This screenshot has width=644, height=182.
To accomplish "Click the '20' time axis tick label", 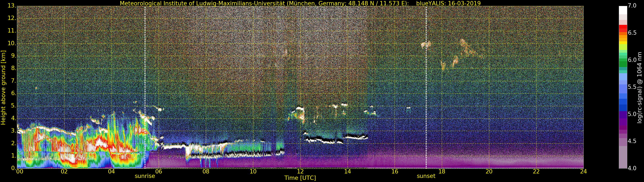I will pyautogui.click(x=489, y=171).
